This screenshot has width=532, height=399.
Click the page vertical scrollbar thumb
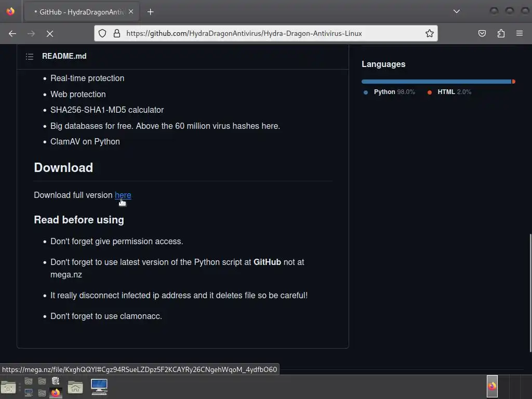click(x=530, y=293)
